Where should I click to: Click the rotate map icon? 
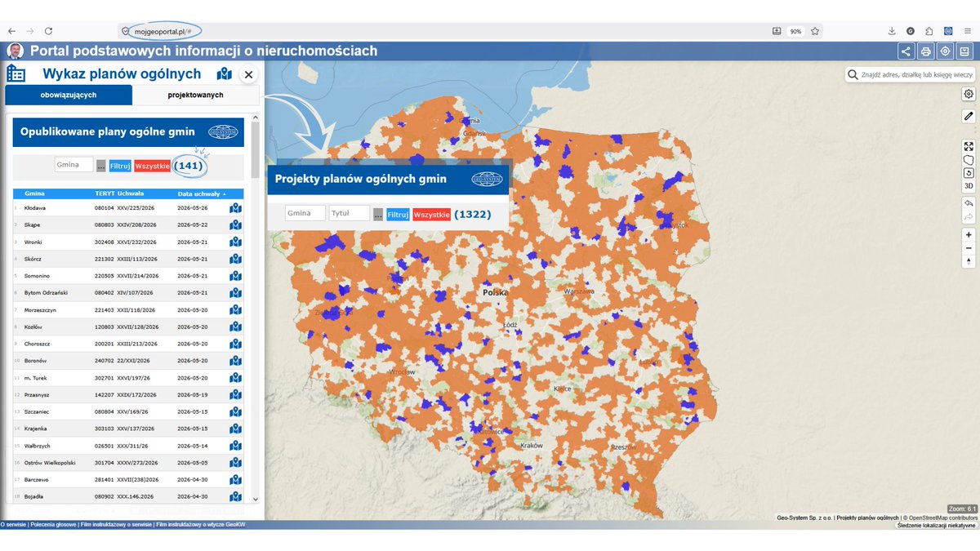[x=969, y=173]
